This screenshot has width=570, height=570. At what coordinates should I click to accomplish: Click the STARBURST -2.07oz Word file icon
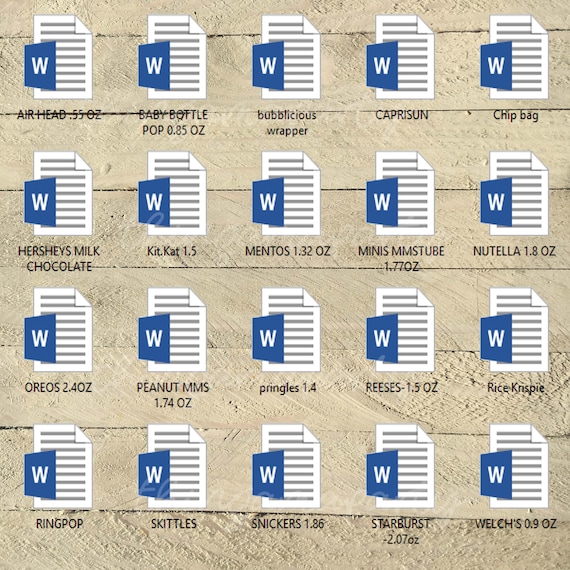pos(400,466)
